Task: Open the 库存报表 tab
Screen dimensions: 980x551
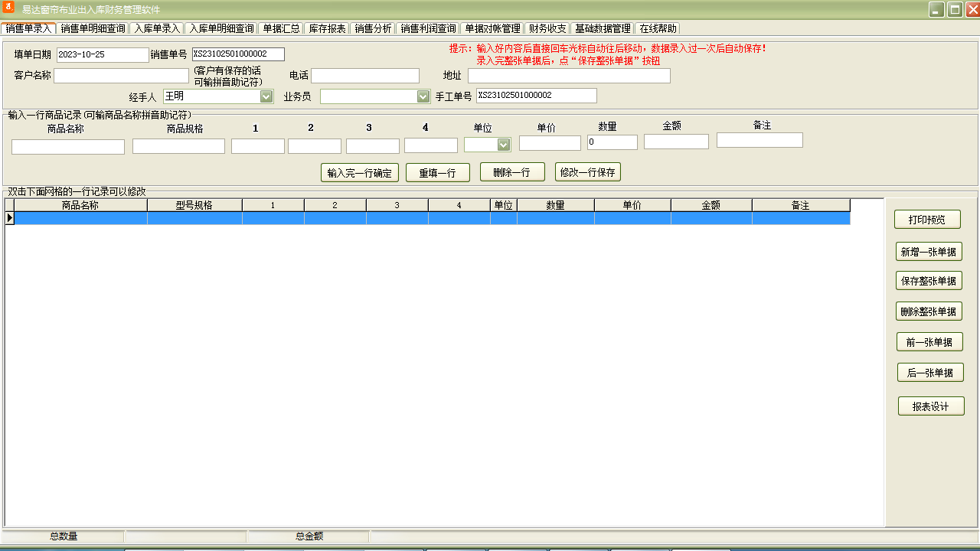Action: pyautogui.click(x=327, y=28)
